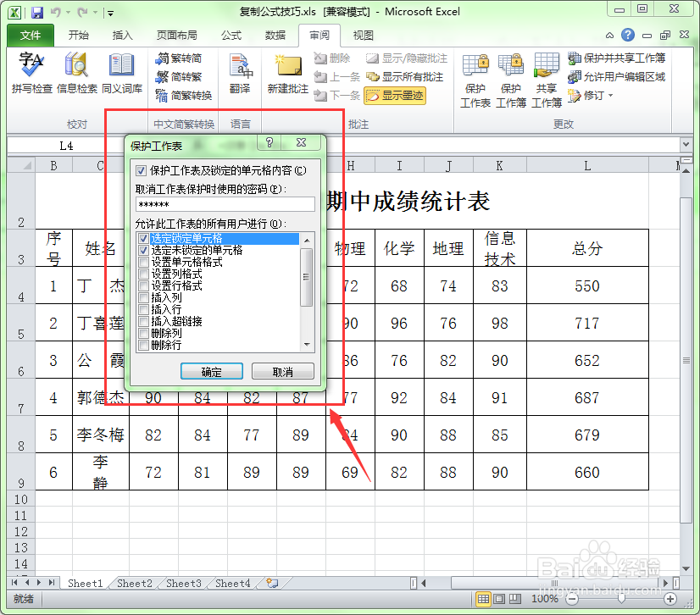Switch to the 数据 Data tab
700x615 pixels.
(x=275, y=36)
